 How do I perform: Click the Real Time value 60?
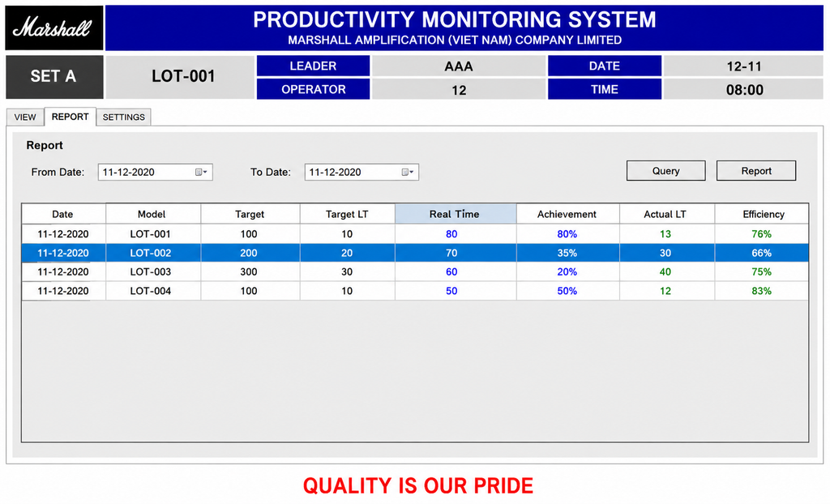pyautogui.click(x=451, y=272)
